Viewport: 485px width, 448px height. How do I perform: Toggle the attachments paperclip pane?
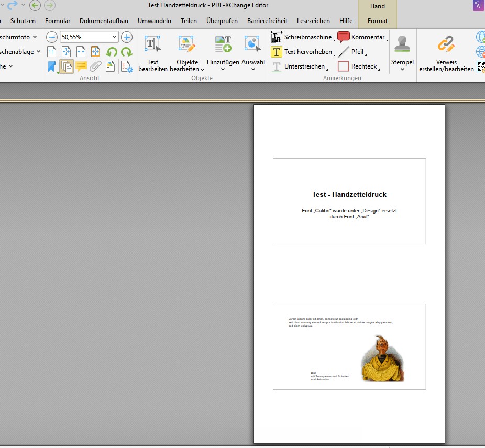tap(95, 66)
